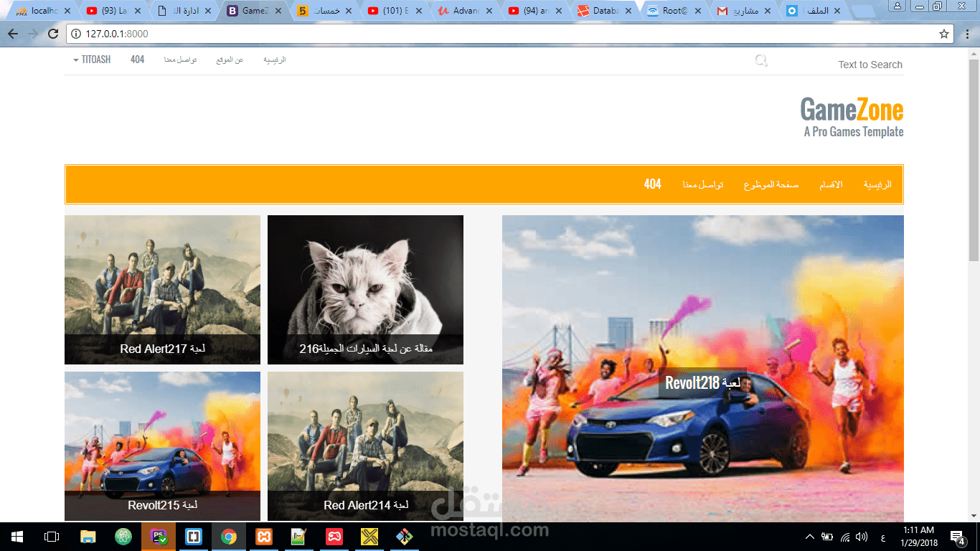The height and width of the screenshot is (551, 980).
Task: Show hidden tray icons chevron
Action: [810, 537]
